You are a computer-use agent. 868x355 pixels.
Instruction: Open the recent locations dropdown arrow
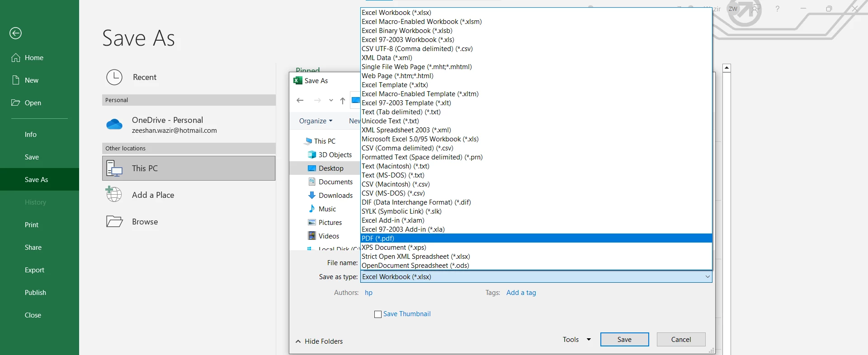pyautogui.click(x=331, y=100)
